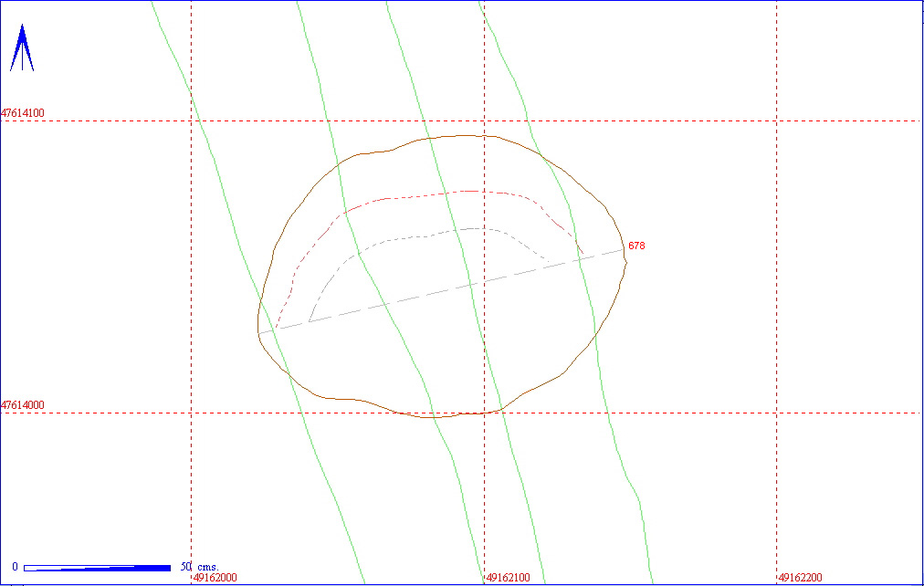The image size is (924, 586).
Task: Click the easting label 49162200
Action: (x=800, y=578)
